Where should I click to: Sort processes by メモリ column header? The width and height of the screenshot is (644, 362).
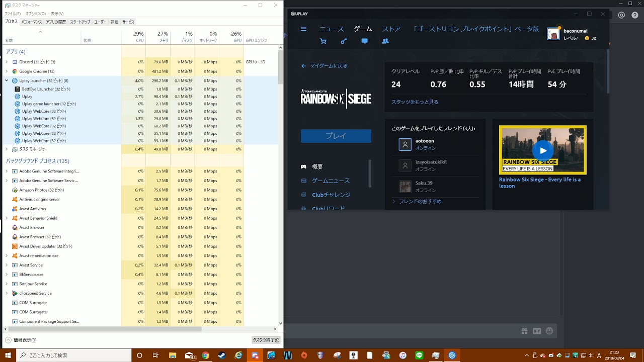point(158,37)
